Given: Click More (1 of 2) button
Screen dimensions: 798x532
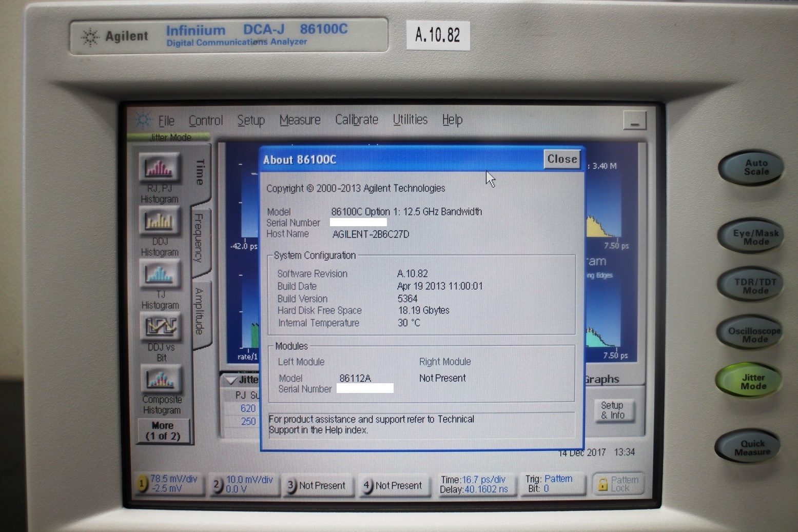Looking at the screenshot, I should [x=163, y=431].
